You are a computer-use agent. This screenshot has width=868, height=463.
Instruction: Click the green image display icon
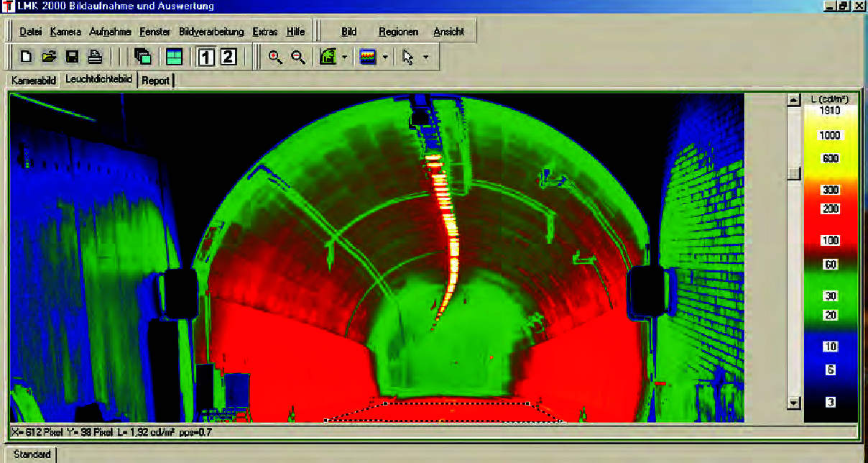(x=328, y=57)
